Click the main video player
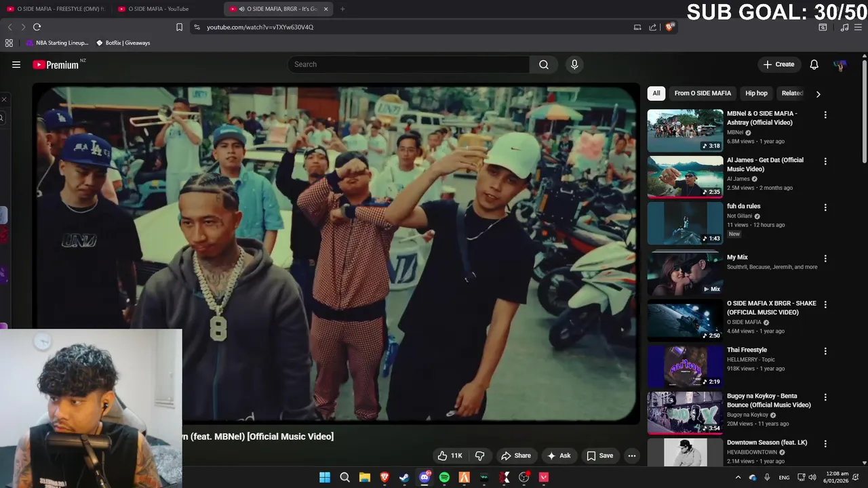Viewport: 868px width, 488px height. 336,254
